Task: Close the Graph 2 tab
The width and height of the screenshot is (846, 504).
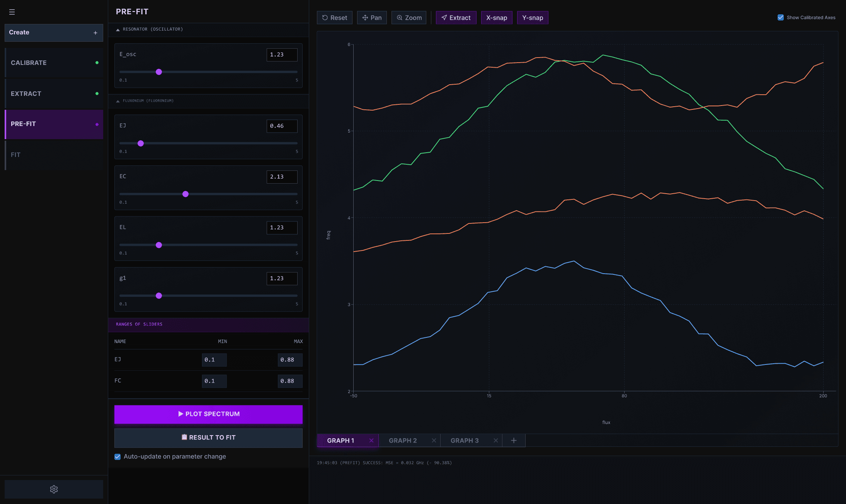Action: 434,441
